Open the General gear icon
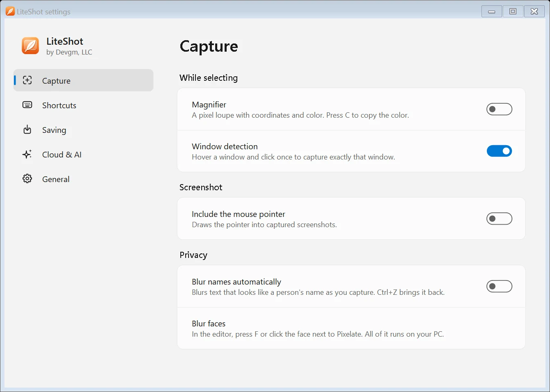This screenshot has width=550, height=392. pyautogui.click(x=27, y=179)
